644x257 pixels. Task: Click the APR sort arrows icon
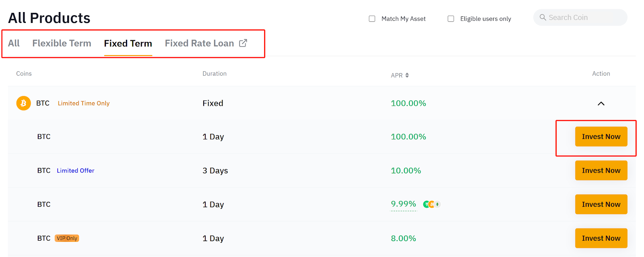pyautogui.click(x=407, y=75)
